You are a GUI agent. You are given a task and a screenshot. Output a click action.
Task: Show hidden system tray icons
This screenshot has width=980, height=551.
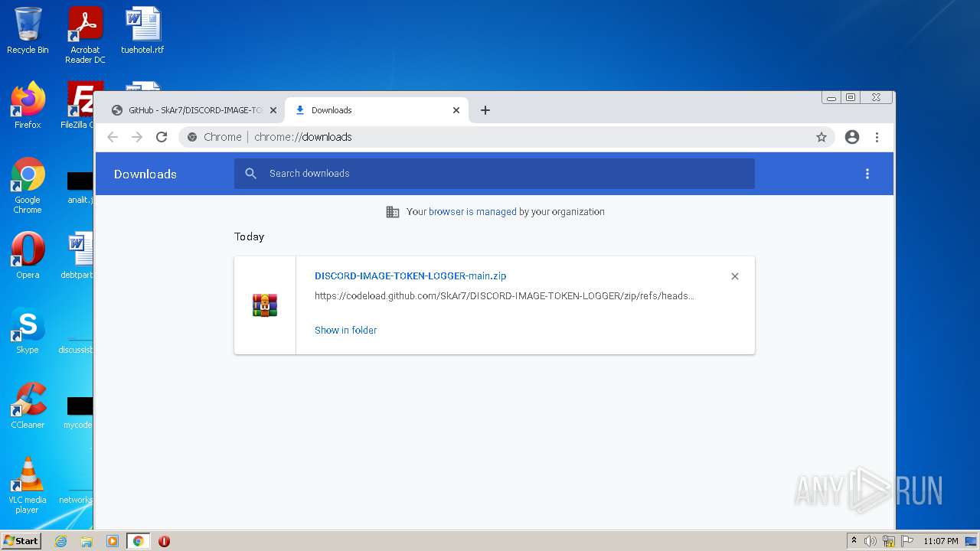coord(854,541)
